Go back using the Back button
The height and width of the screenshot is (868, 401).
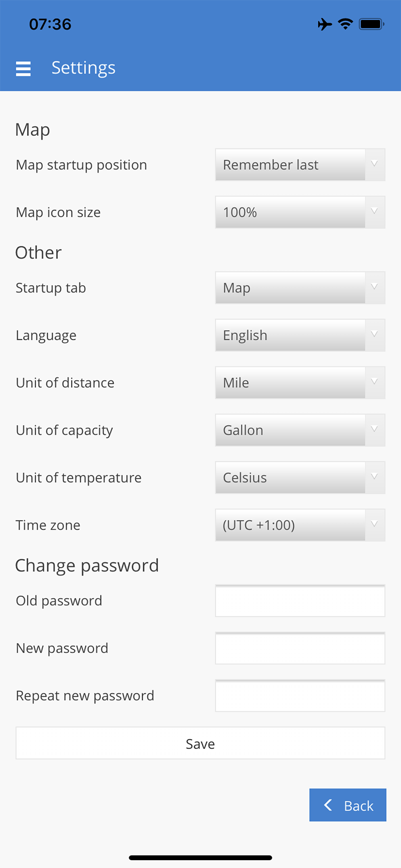(348, 805)
